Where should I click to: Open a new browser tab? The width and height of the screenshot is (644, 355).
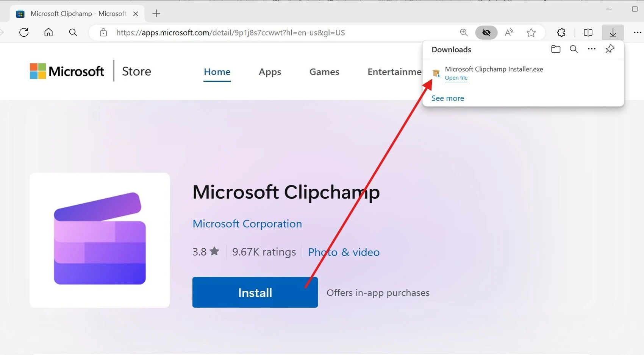[x=156, y=14]
